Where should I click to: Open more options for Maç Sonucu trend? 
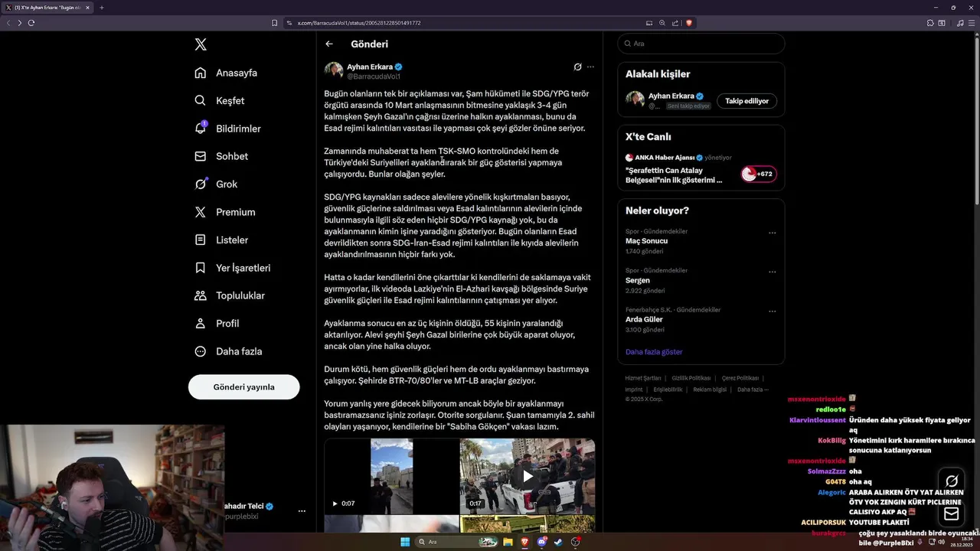point(772,233)
